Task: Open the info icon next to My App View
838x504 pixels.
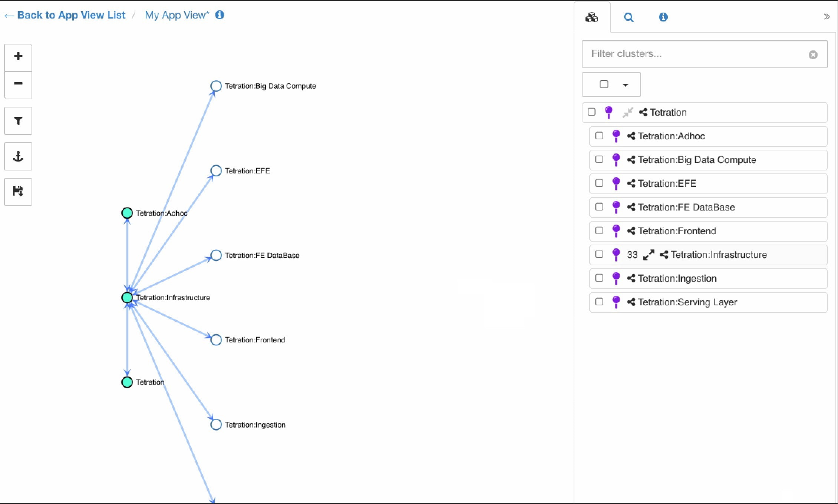Action: pos(220,15)
